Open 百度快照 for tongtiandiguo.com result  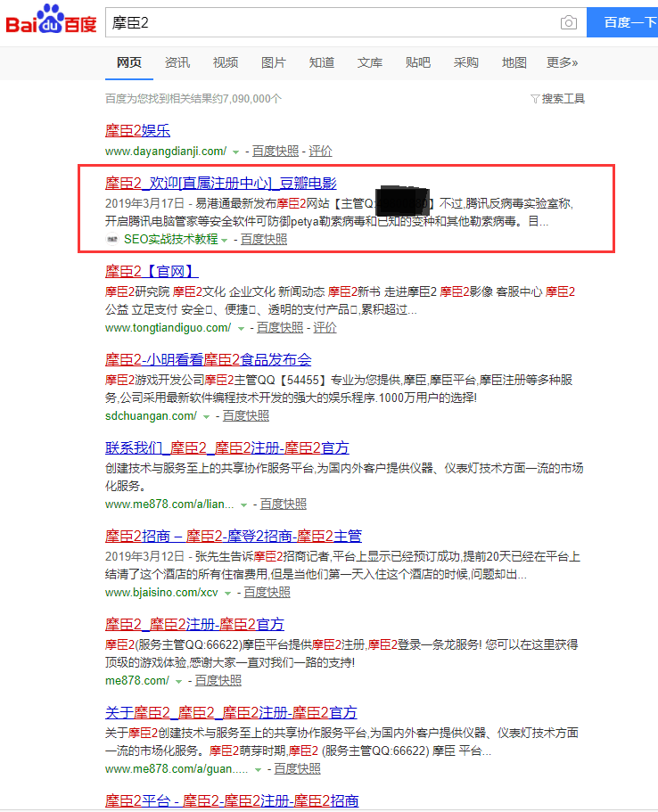(280, 328)
